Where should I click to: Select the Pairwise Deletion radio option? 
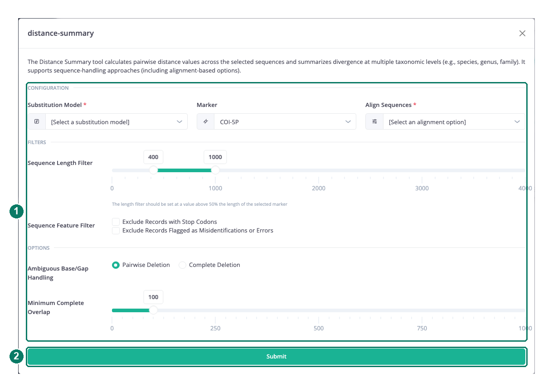pyautogui.click(x=116, y=265)
